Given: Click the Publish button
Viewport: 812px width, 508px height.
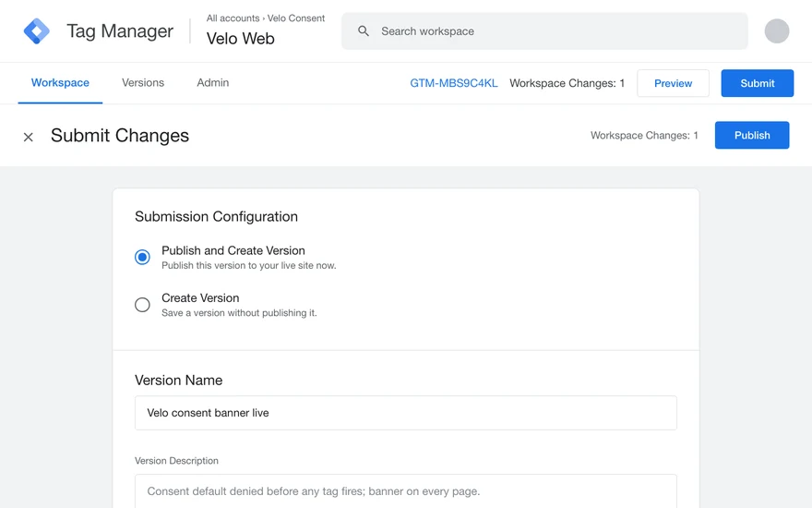Looking at the screenshot, I should 752,135.
